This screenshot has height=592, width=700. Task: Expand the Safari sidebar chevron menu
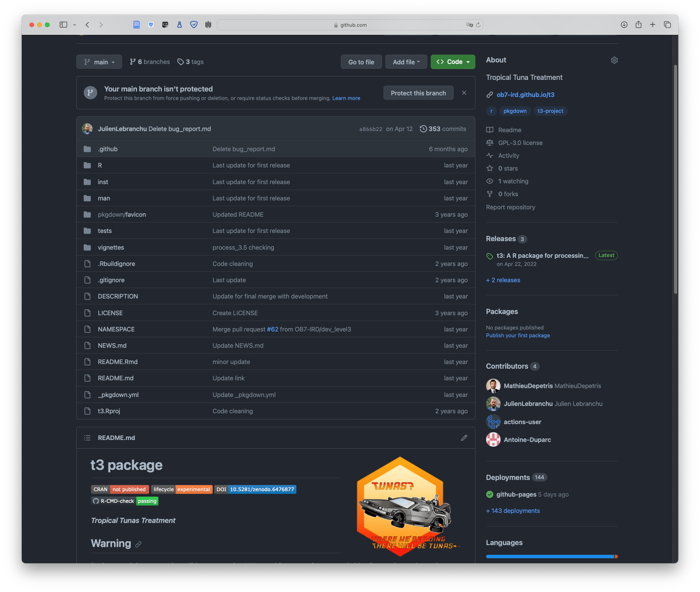[x=75, y=25]
